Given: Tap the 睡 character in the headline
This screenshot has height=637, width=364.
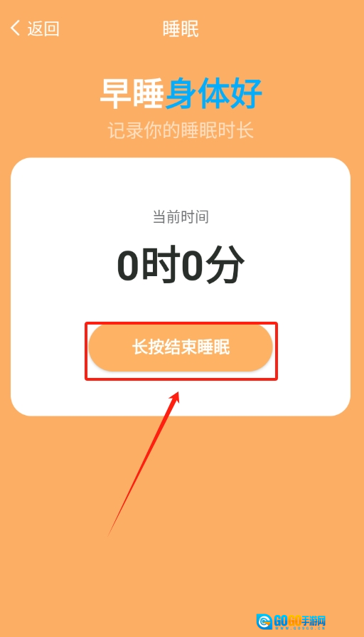Looking at the screenshot, I should point(149,94).
